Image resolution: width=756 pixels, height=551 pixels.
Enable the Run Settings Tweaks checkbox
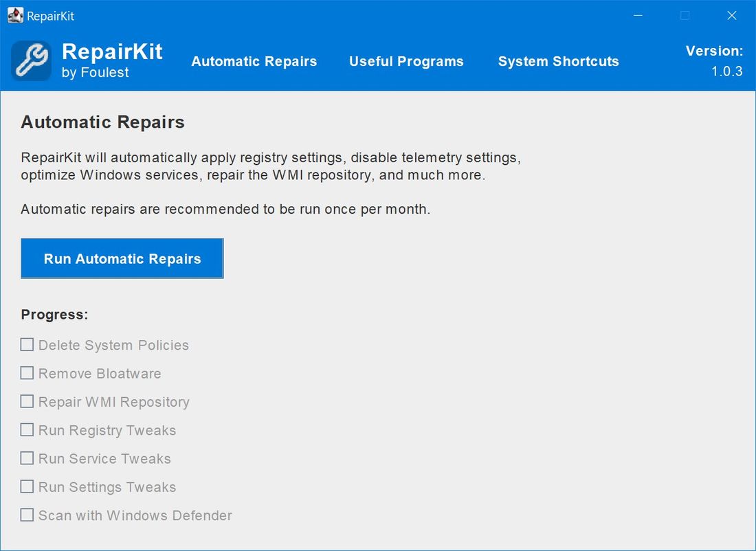pyautogui.click(x=27, y=486)
